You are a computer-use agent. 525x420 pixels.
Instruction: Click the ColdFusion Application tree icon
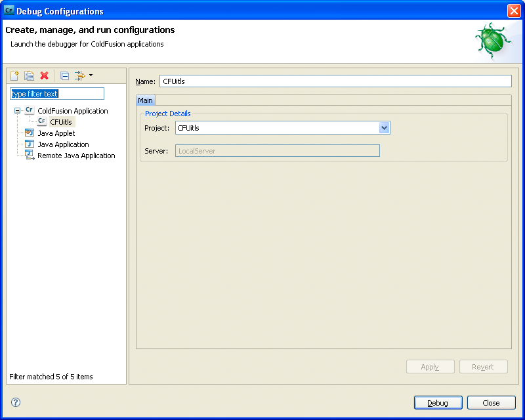tap(29, 110)
